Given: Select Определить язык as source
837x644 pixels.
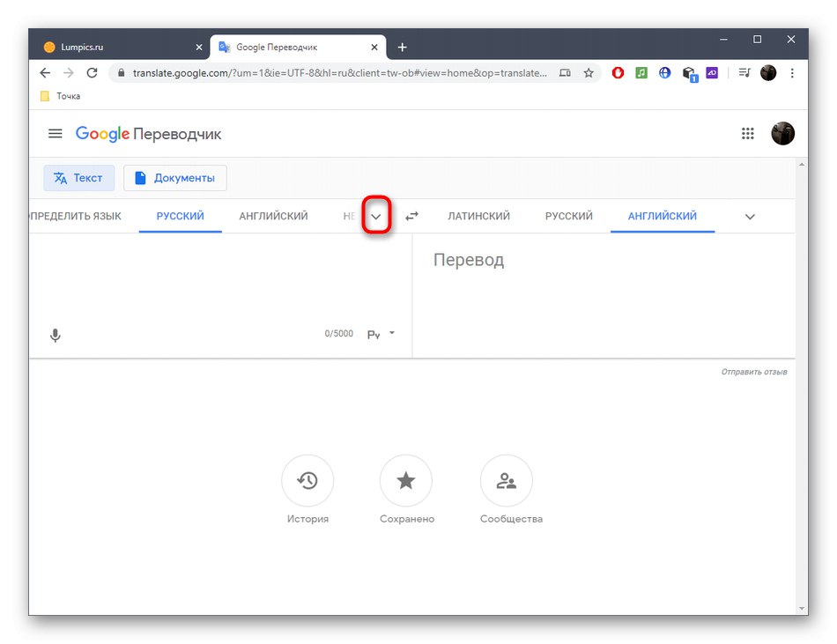Looking at the screenshot, I should pos(75,216).
